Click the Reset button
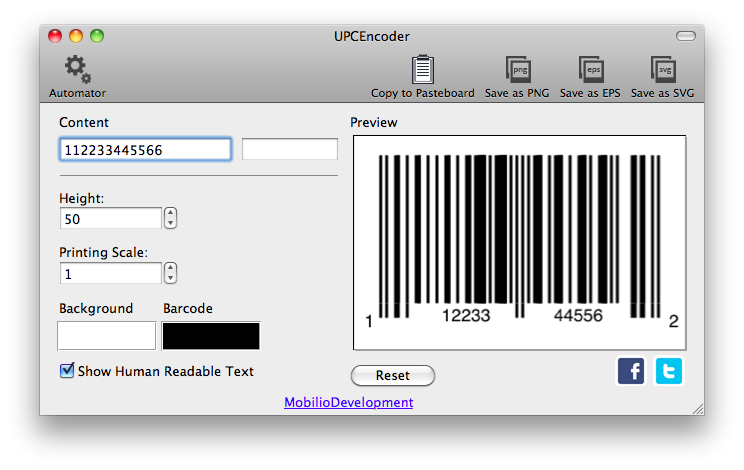 point(393,376)
